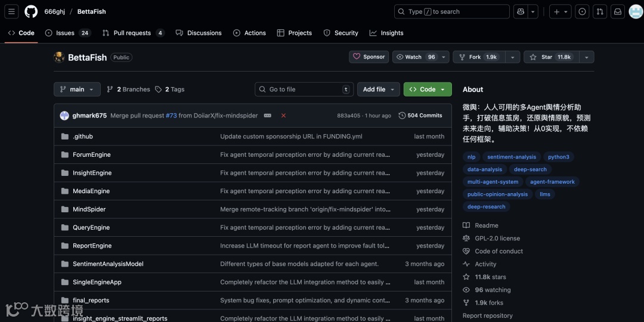Focus the Type / to search box
This screenshot has height=322, width=644.
(x=452, y=11)
